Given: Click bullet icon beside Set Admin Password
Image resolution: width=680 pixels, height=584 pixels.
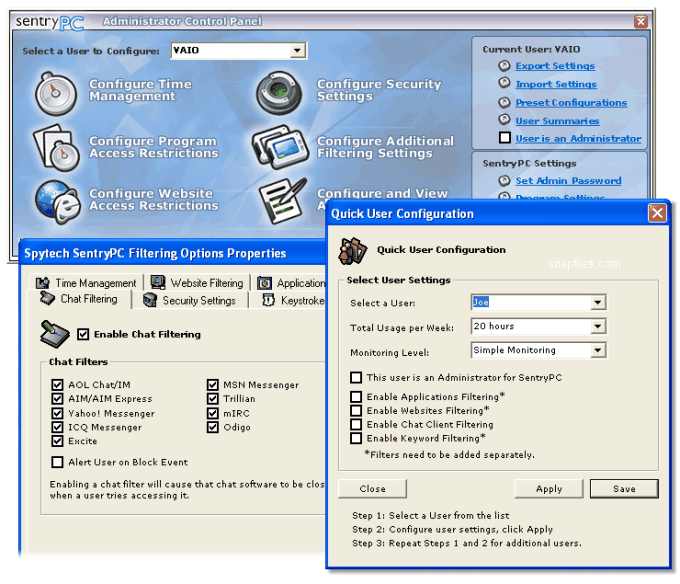Looking at the screenshot, I should pyautogui.click(x=504, y=180).
